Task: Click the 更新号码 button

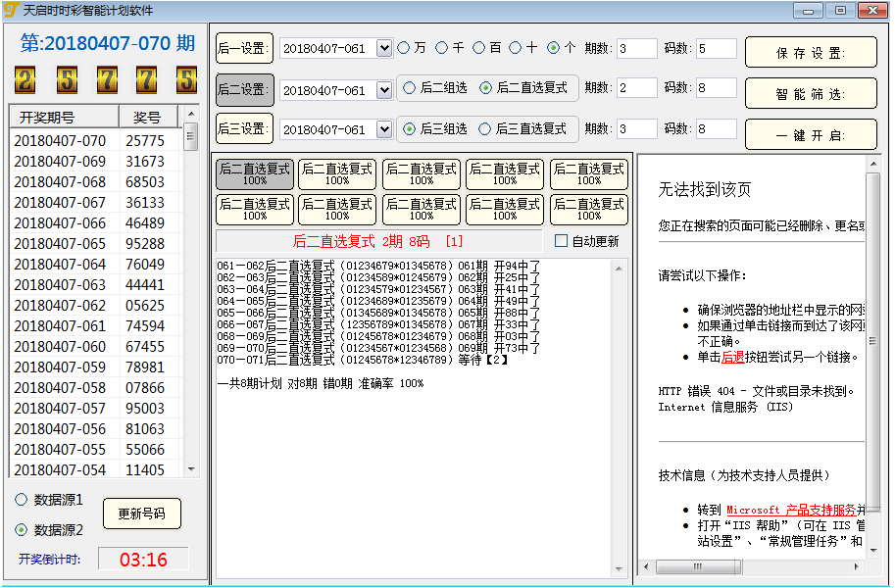Action: pyautogui.click(x=142, y=514)
